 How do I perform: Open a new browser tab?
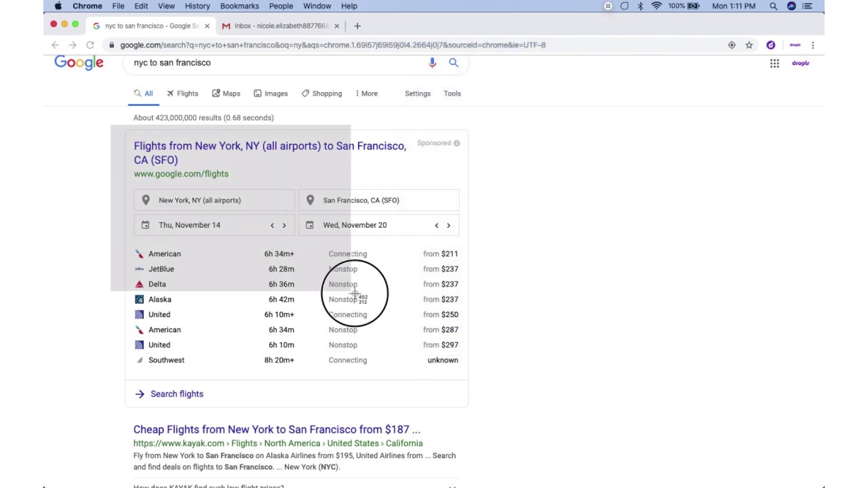[x=357, y=26]
